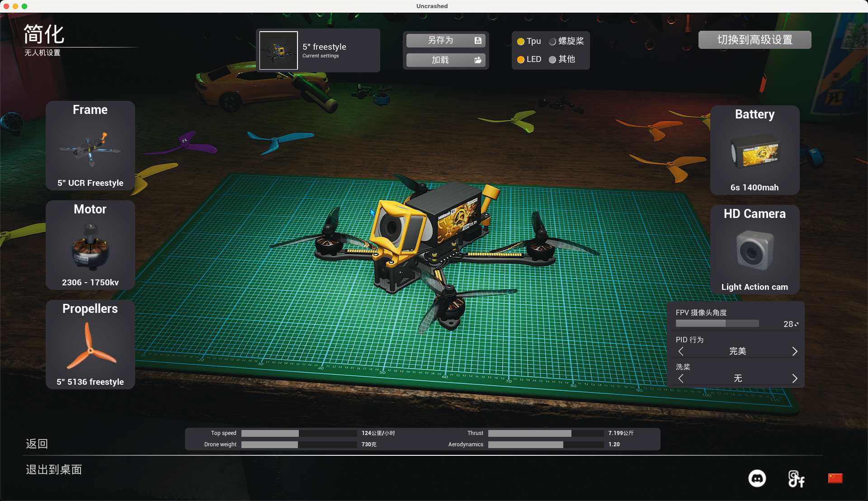Click right arrow for 洗桨 setting
868x501 pixels.
795,378
